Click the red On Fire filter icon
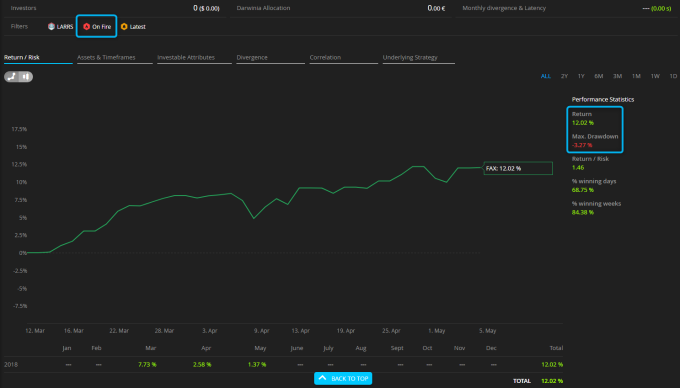This screenshot has height=388, width=680. pyautogui.click(x=86, y=26)
